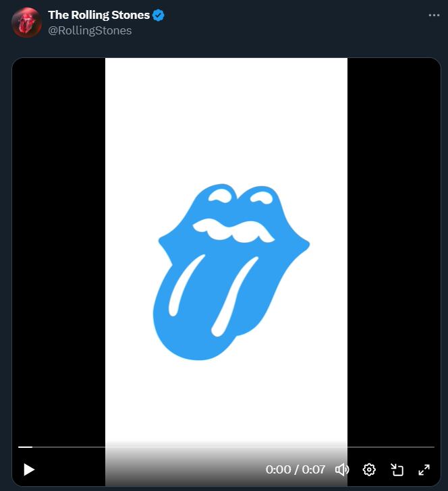Screen dimensions: 448x491
Task: Click the start of the video progress bar
Action: [x=20, y=446]
